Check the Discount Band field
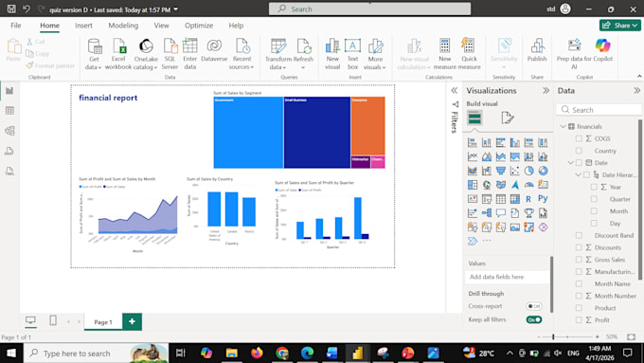The image size is (644, 363). click(579, 236)
